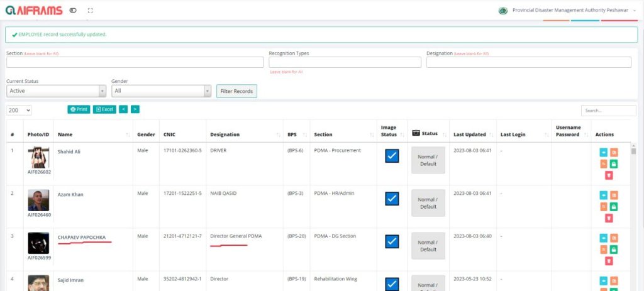Delete CHAPAEV PAPOCHKA with the red trash icon
Screen dimensions: 644x291
(x=609, y=261)
